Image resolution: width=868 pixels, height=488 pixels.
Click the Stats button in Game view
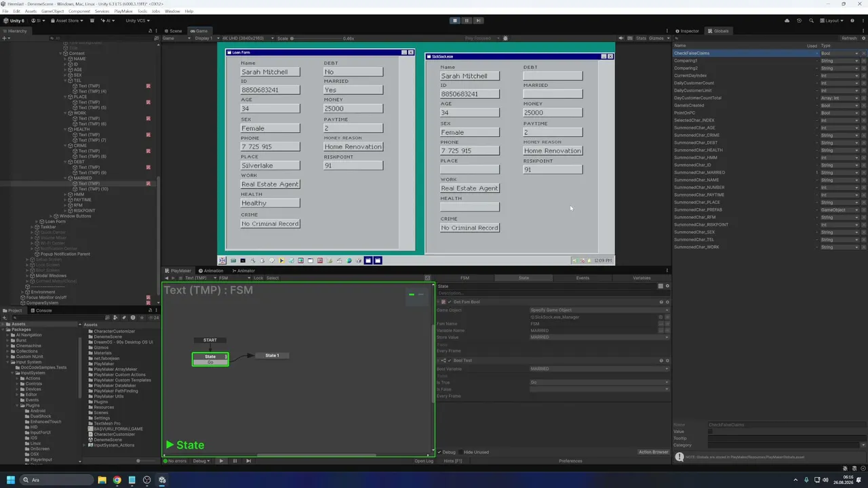coord(641,39)
